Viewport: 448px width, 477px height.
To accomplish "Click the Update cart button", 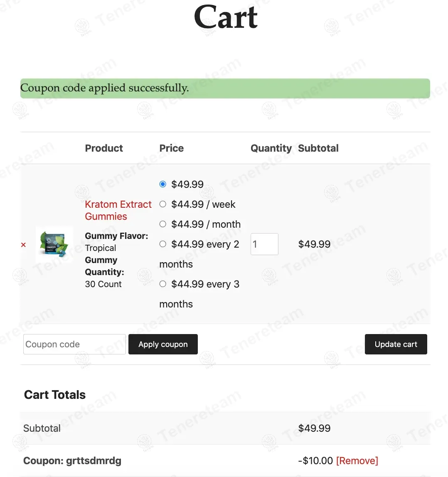I will tap(396, 344).
